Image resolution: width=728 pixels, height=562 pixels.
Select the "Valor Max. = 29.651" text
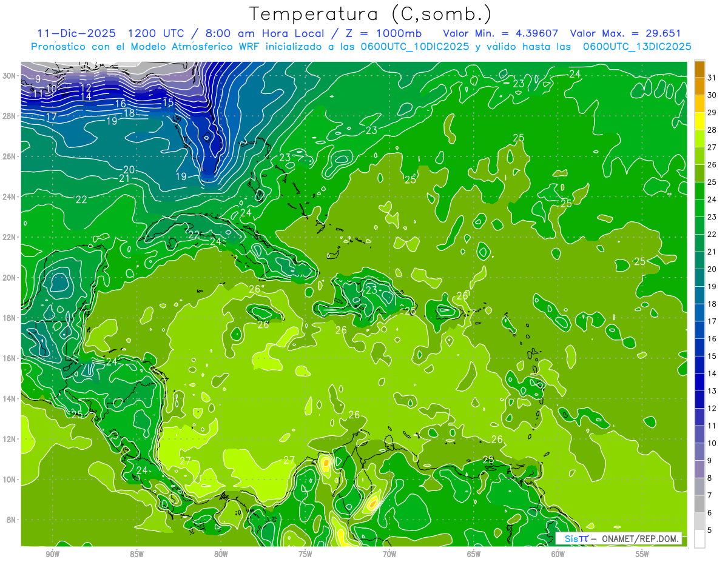coord(626,33)
